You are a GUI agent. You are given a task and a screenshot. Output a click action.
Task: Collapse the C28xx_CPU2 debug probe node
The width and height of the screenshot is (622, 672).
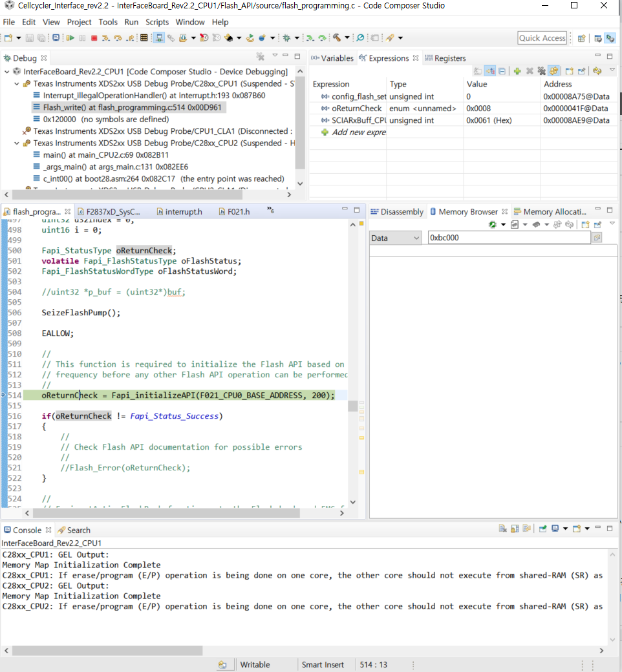pyautogui.click(x=17, y=143)
